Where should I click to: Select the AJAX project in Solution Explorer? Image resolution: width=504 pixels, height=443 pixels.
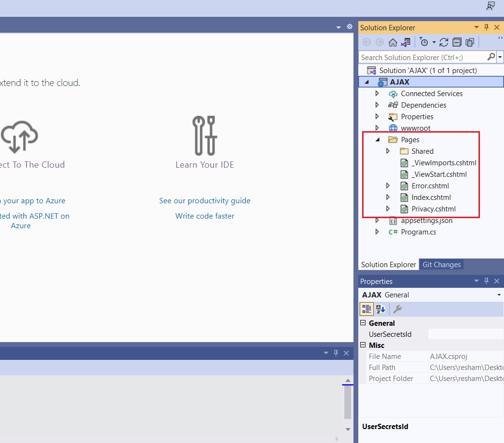400,82
